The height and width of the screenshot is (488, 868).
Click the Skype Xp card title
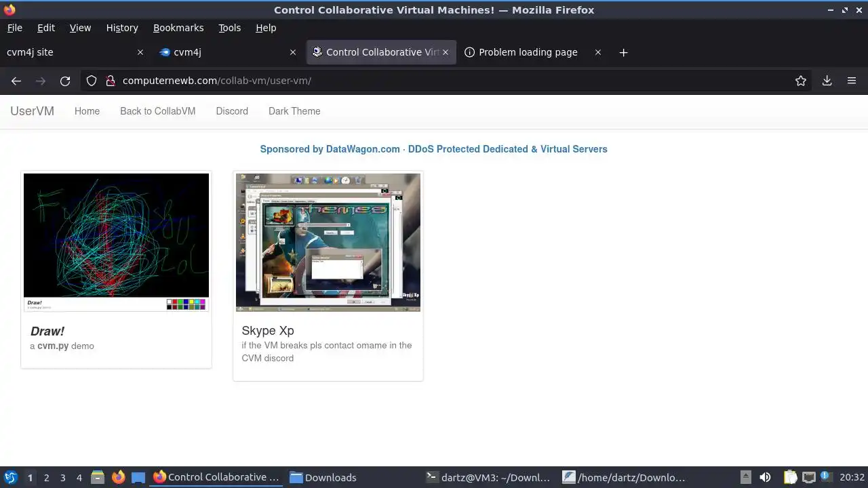tap(268, 331)
